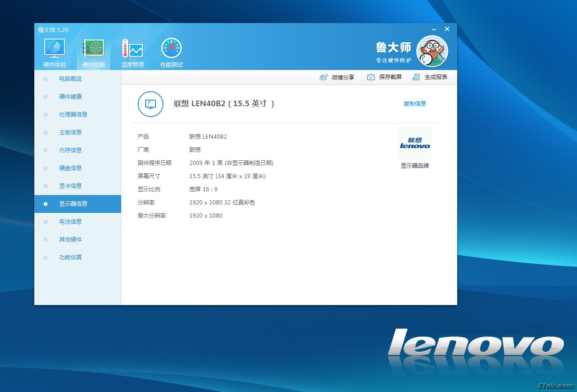Click the 保存截屏 camera screenshot icon
The image size is (577, 392).
pos(371,78)
